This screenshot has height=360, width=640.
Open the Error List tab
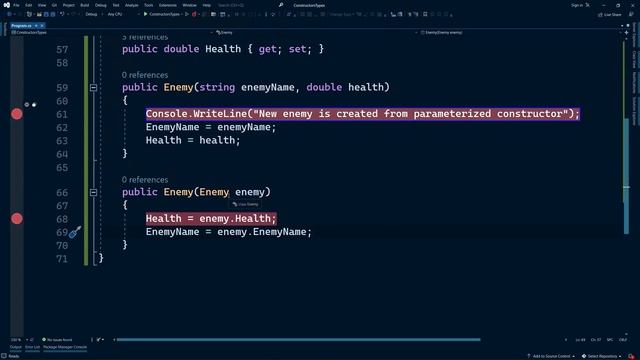point(32,347)
